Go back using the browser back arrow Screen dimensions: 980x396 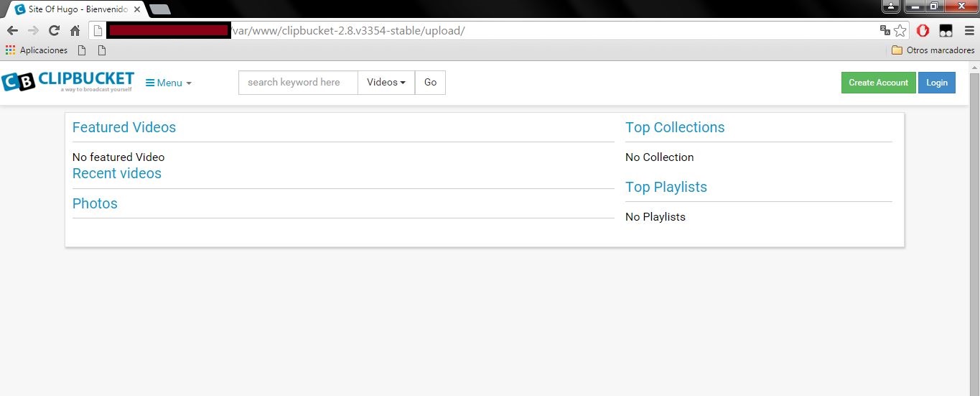12,30
